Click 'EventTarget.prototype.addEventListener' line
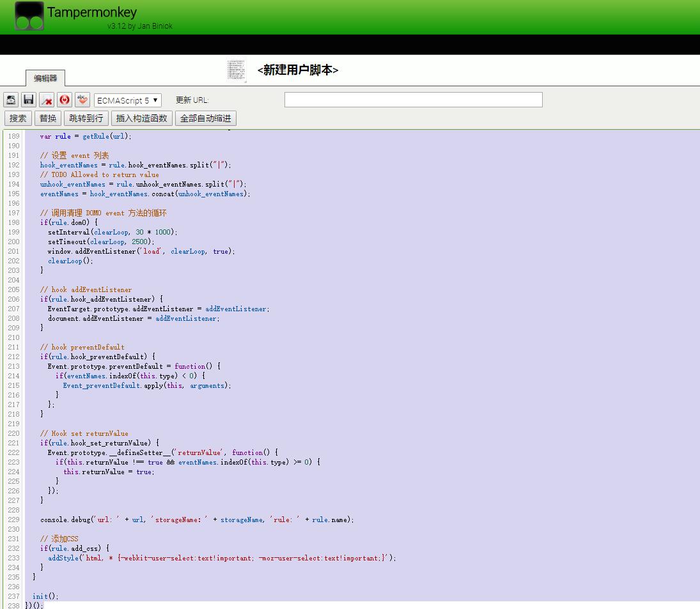700x609 pixels. (x=159, y=309)
